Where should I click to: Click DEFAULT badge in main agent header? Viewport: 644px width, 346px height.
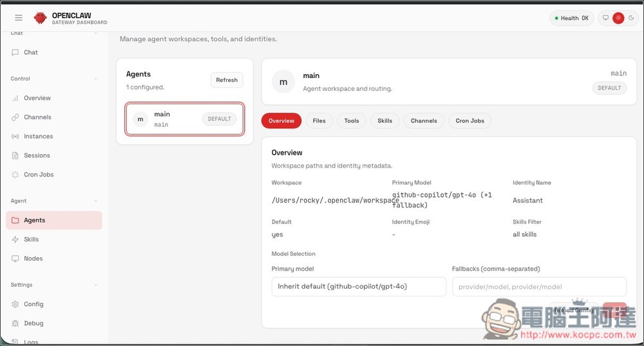[609, 88]
